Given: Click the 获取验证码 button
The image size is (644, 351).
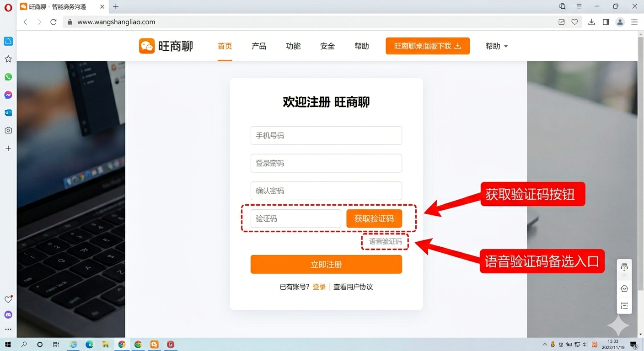Looking at the screenshot, I should [374, 218].
